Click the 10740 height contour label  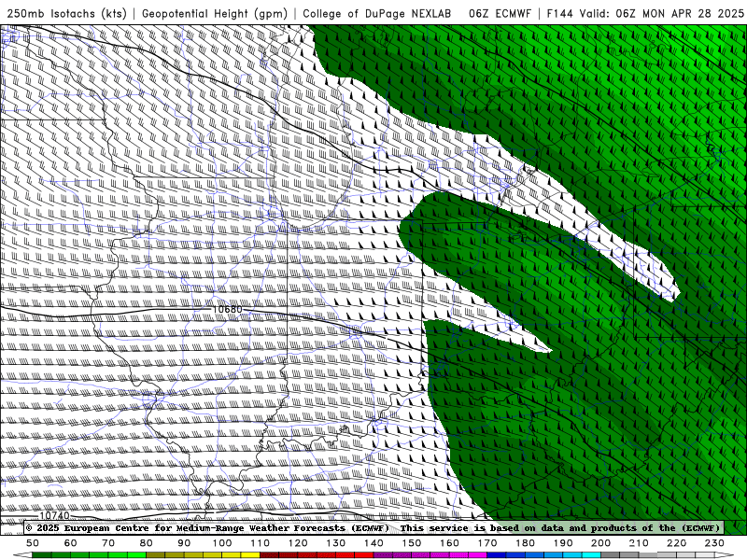coord(54,516)
